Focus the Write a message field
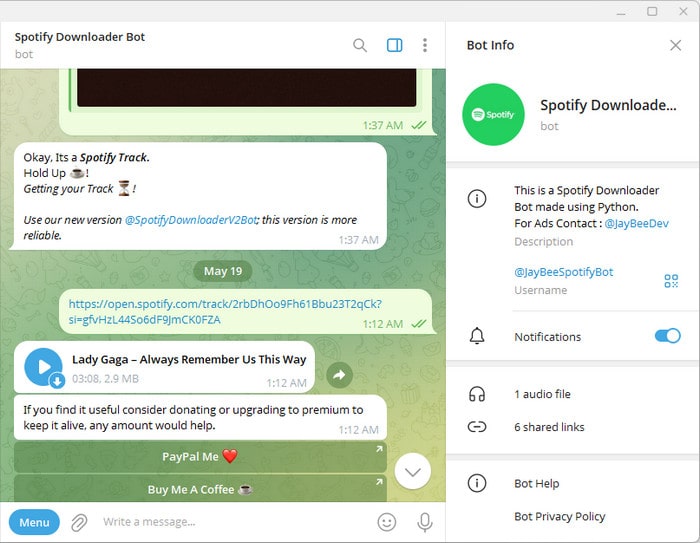Viewport: 700px width, 543px height. point(234,522)
